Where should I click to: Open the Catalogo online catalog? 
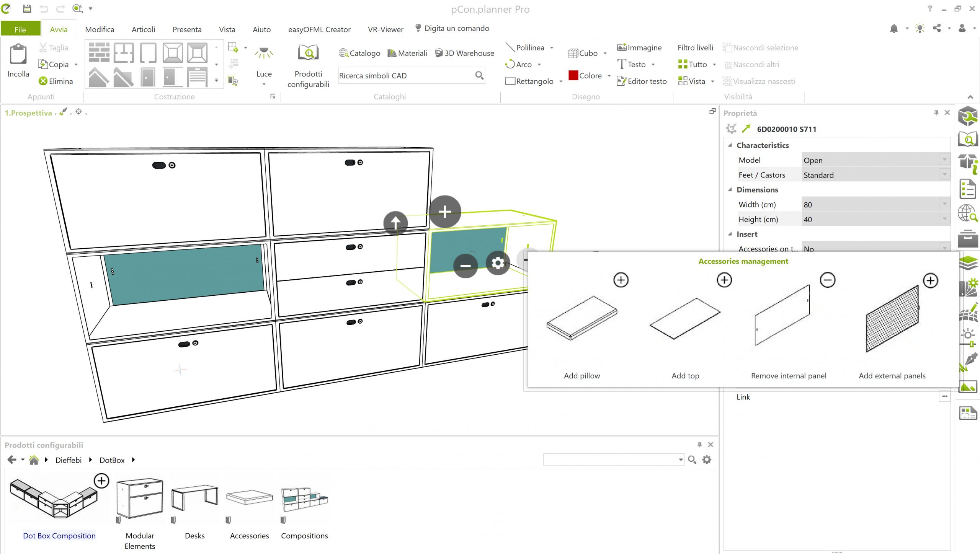pyautogui.click(x=359, y=53)
